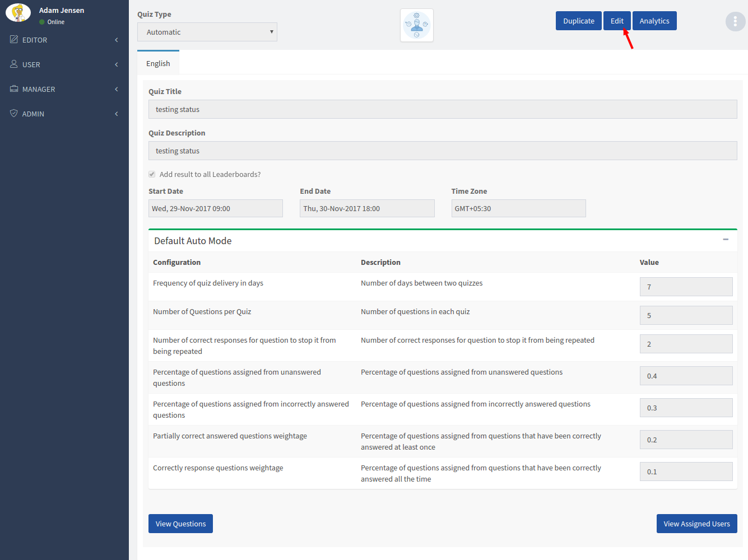748x560 pixels.
Task: Click the Duplicate button
Action: pos(578,21)
